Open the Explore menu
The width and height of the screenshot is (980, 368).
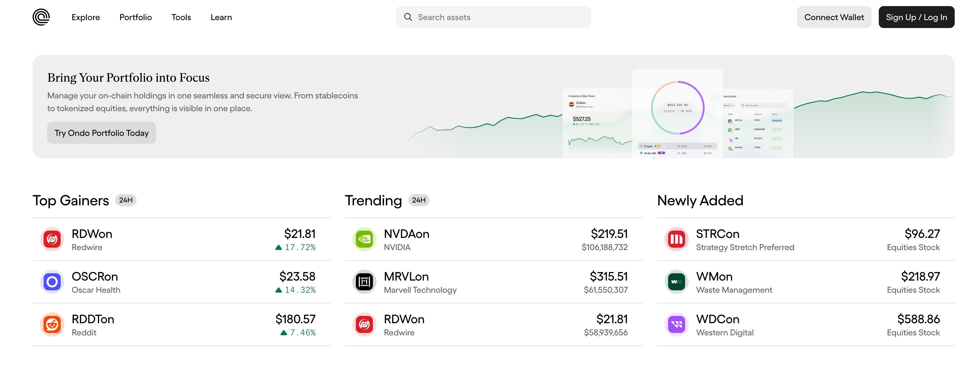point(86,17)
